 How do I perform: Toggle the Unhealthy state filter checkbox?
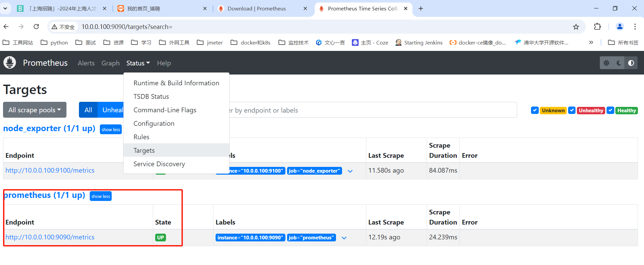(x=572, y=110)
